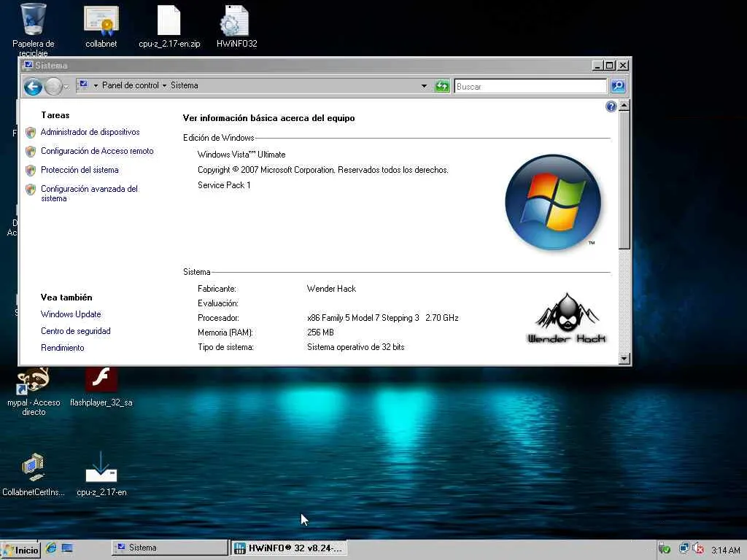Viewport: 747px width, 560px height.
Task: Click the safely remove hardware tray icon
Action: point(664,548)
